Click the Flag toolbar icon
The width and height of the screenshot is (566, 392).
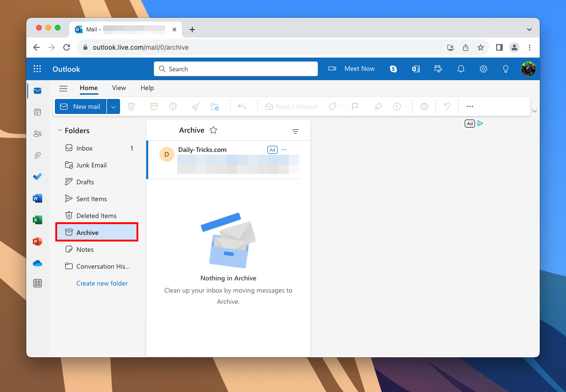coord(355,106)
